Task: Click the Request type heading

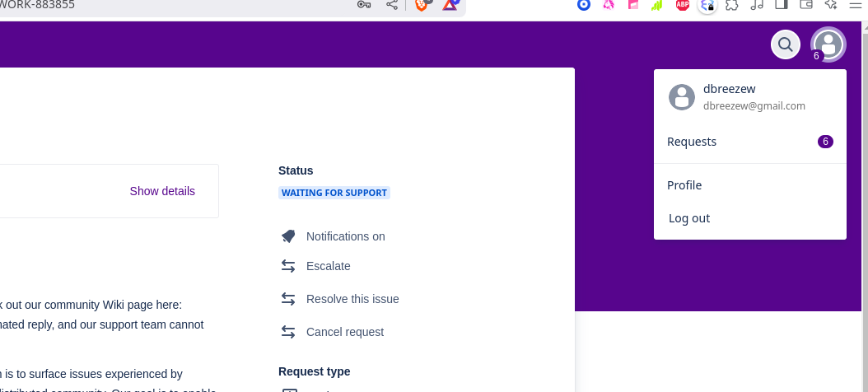Action: click(x=315, y=371)
